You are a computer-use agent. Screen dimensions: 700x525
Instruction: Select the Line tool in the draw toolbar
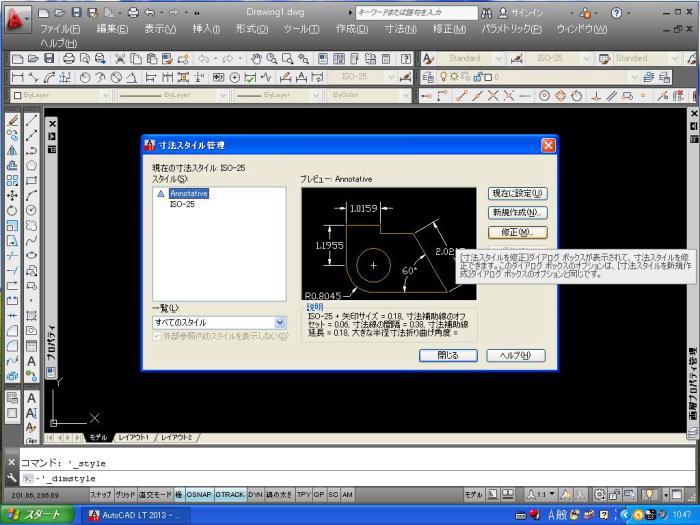(31, 121)
